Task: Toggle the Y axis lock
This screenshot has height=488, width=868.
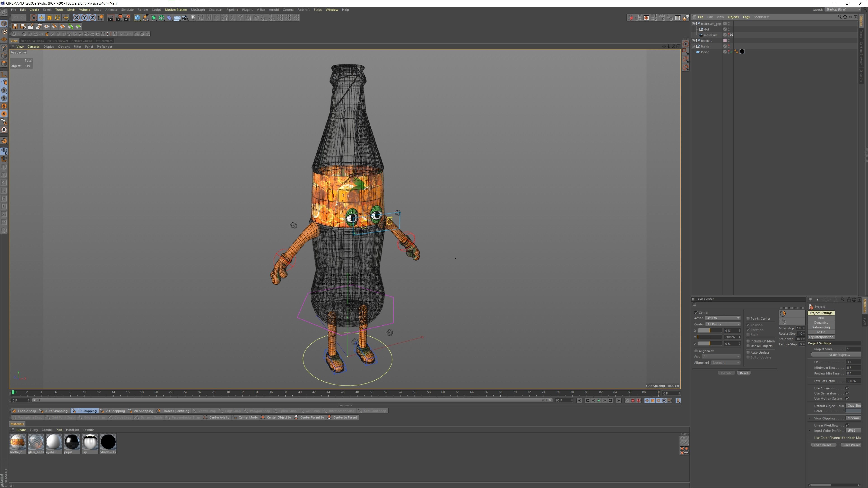Action: point(84,18)
